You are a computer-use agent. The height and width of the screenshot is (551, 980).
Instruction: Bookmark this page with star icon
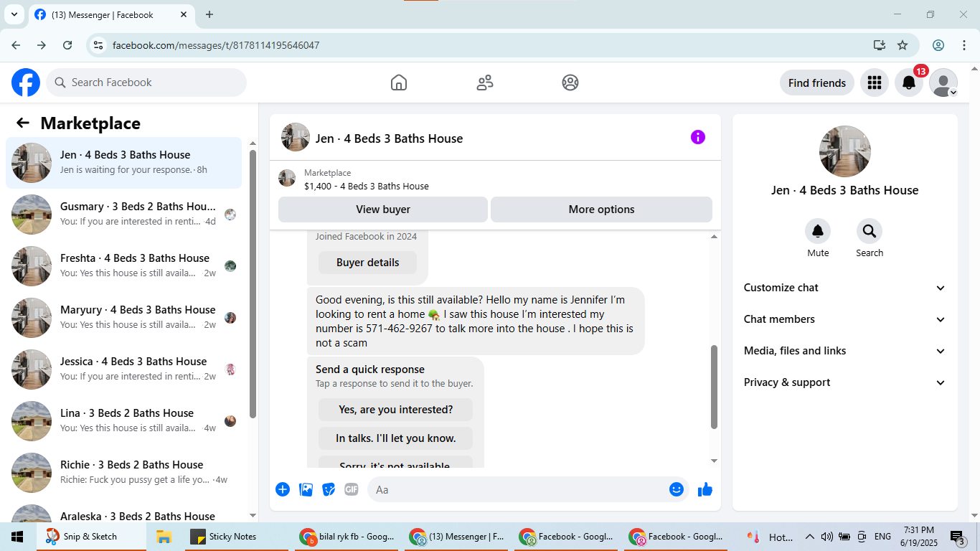(903, 45)
